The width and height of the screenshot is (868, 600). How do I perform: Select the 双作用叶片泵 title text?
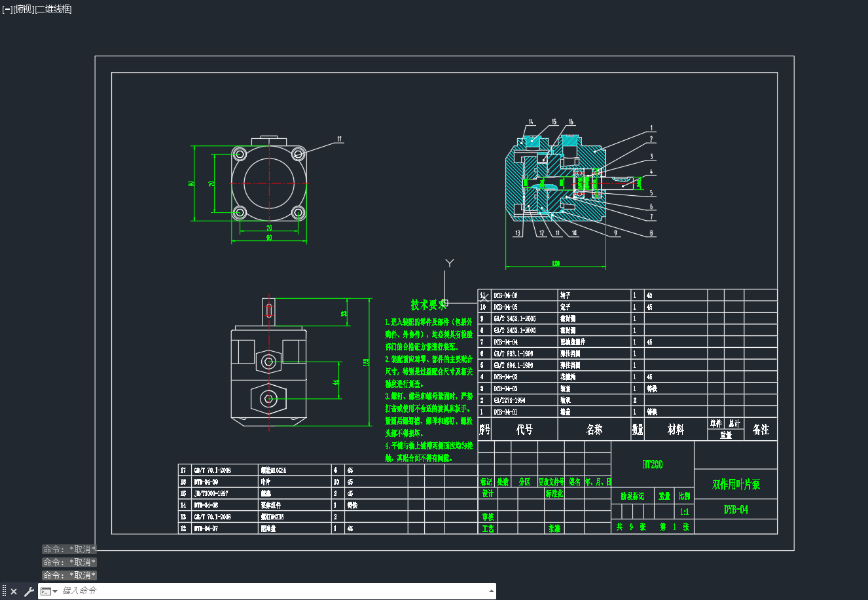(736, 485)
